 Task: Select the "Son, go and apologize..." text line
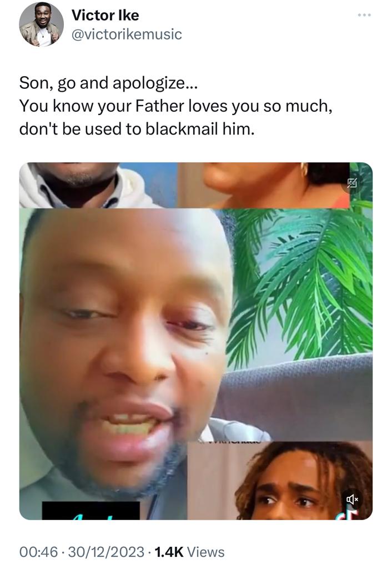(108, 83)
